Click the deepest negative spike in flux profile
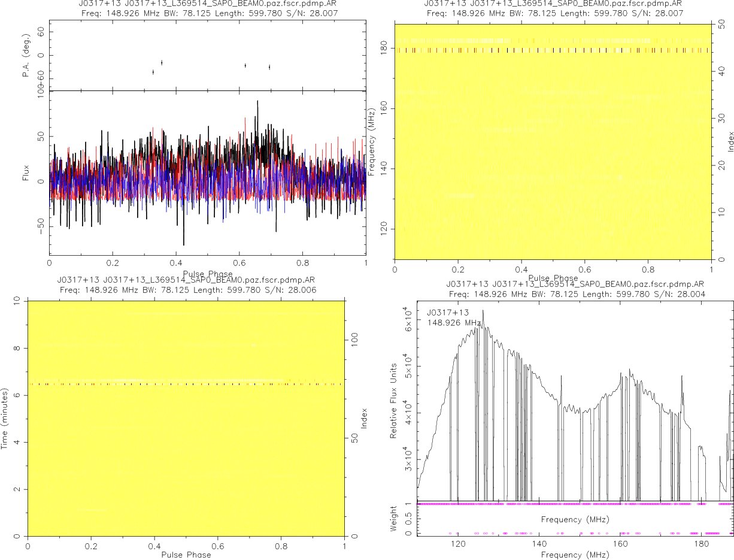The image size is (734, 560). pyautogui.click(x=184, y=244)
